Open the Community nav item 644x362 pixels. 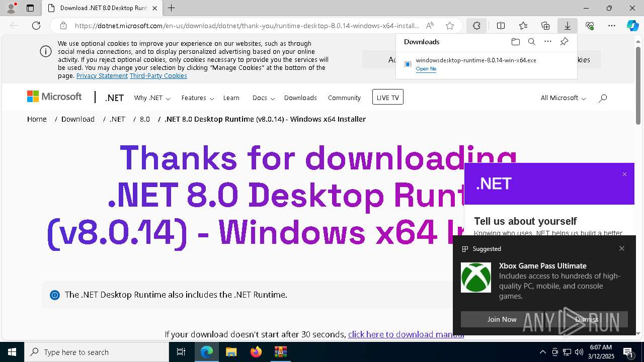(344, 98)
